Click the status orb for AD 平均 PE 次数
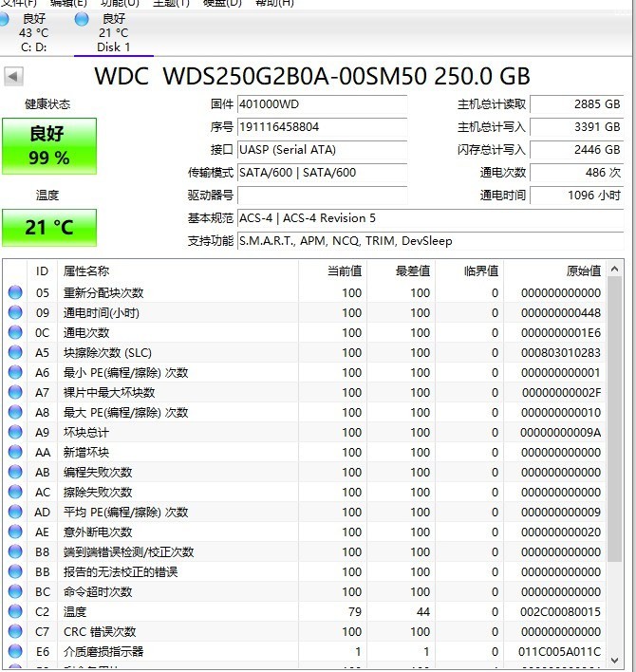 click(x=15, y=512)
